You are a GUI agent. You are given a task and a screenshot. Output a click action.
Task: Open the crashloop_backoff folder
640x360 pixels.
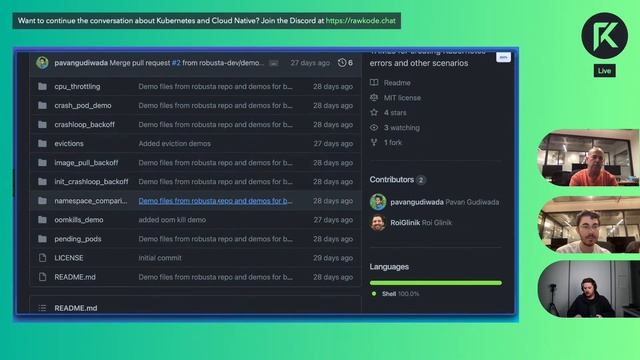point(84,124)
